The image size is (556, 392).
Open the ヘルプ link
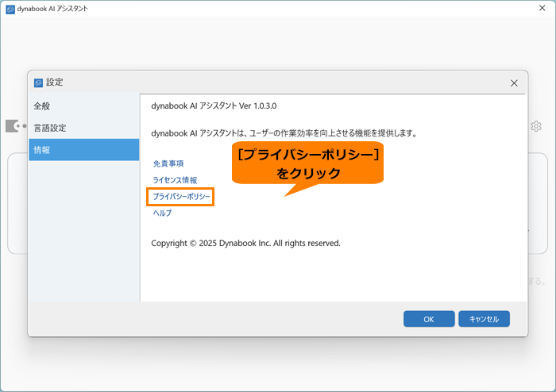162,213
